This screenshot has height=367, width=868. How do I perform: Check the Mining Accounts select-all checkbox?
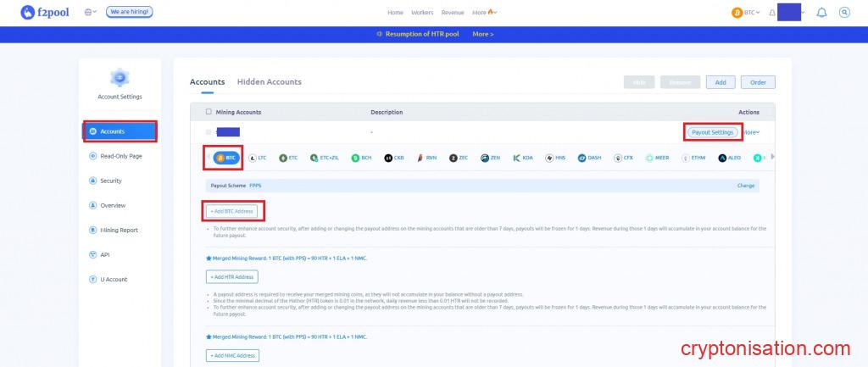click(x=209, y=112)
